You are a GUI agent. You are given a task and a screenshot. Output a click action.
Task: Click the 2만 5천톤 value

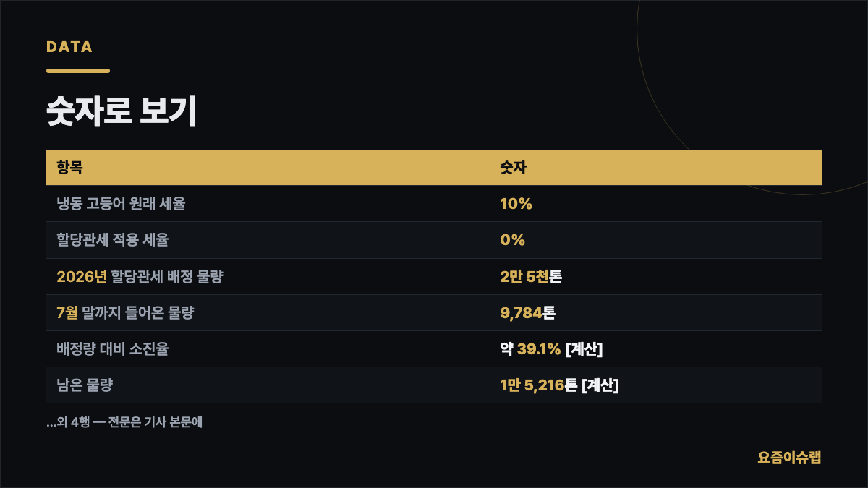pos(531,276)
